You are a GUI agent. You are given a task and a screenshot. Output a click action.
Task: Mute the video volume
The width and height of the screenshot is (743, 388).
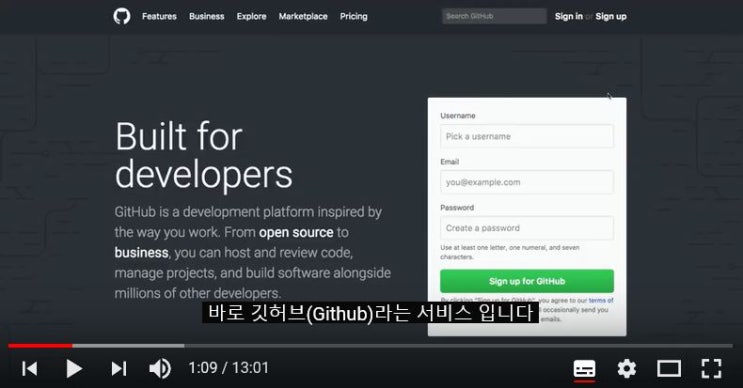tap(160, 369)
